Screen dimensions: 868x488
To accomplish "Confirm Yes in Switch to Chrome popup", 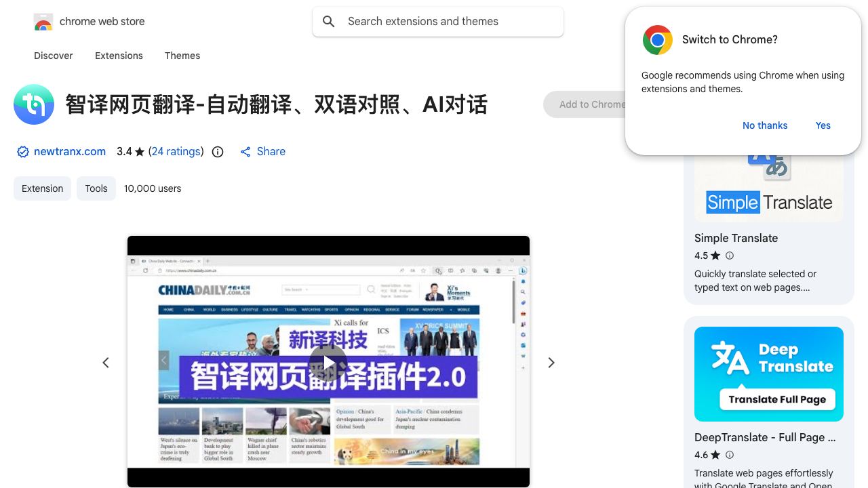I will 823,125.
